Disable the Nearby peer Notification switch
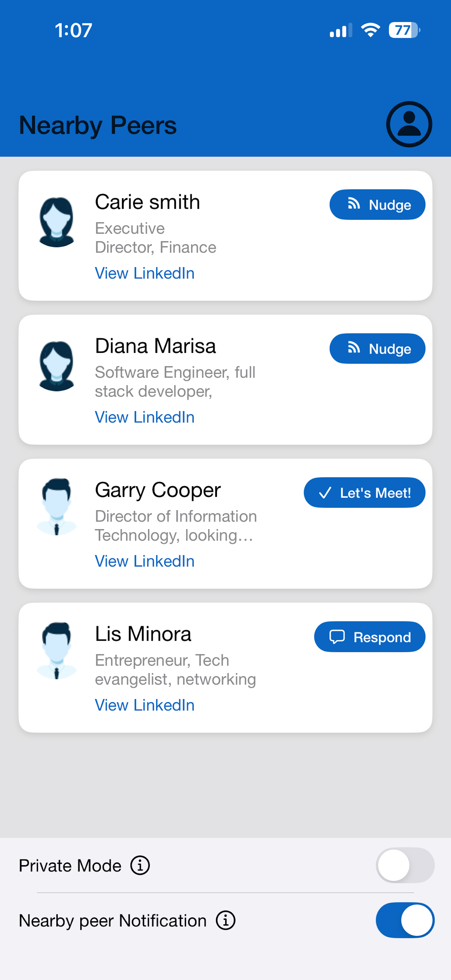This screenshot has width=451, height=980. (x=405, y=920)
